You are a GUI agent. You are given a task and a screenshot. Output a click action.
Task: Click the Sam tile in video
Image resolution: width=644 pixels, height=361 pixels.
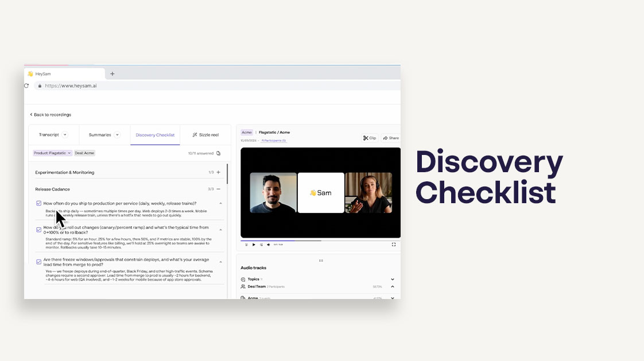tap(321, 193)
